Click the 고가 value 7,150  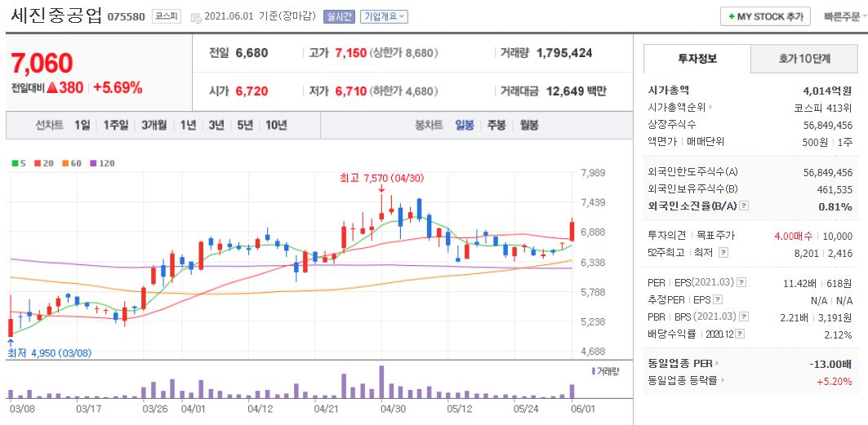point(351,53)
